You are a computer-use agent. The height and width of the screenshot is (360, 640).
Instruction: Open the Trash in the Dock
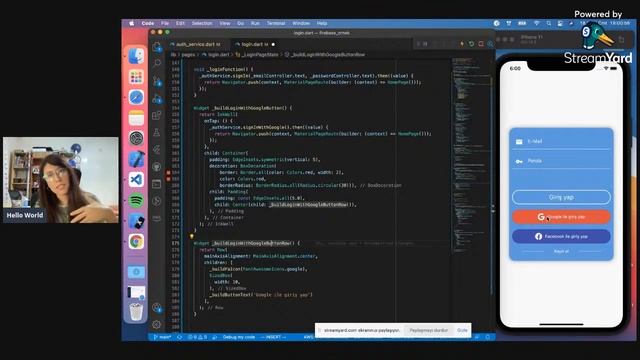tap(136, 312)
